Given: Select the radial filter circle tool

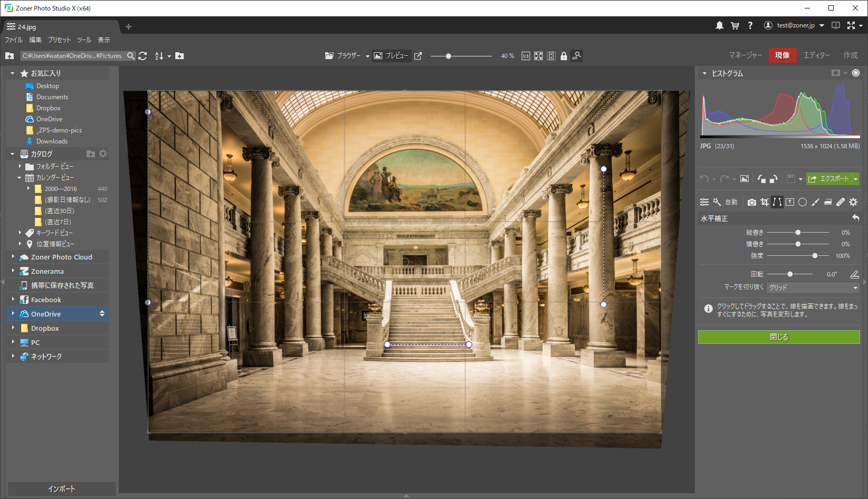Looking at the screenshot, I should pos(803,202).
